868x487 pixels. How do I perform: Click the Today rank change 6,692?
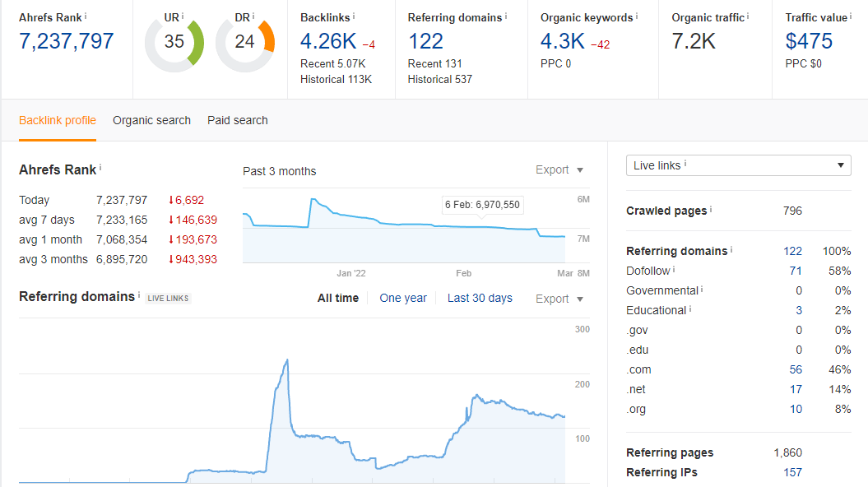tap(187, 201)
